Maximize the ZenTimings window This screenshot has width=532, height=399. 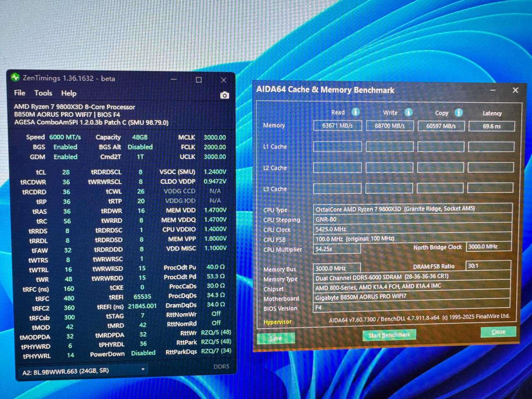tap(199, 80)
